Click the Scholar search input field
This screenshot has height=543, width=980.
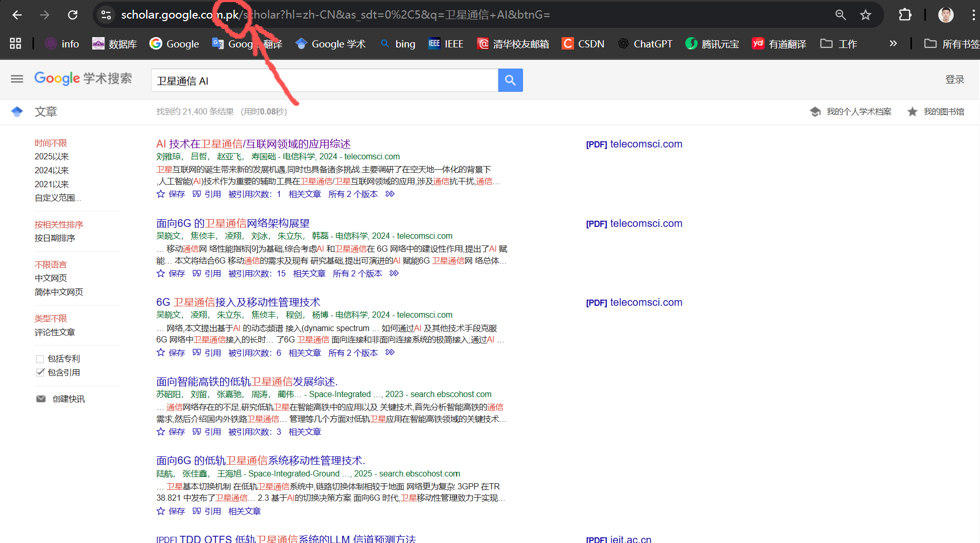[325, 80]
